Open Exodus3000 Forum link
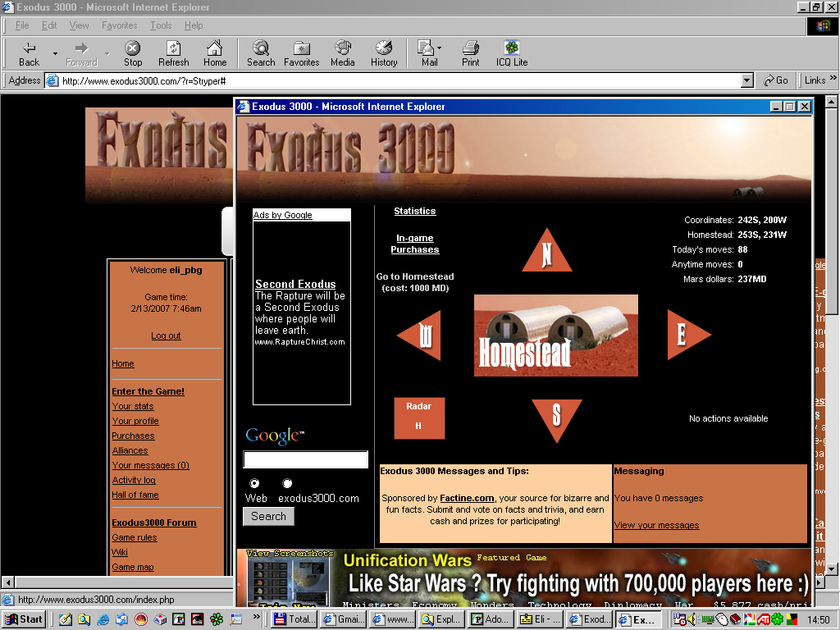Image resolution: width=840 pixels, height=630 pixels. tap(153, 523)
